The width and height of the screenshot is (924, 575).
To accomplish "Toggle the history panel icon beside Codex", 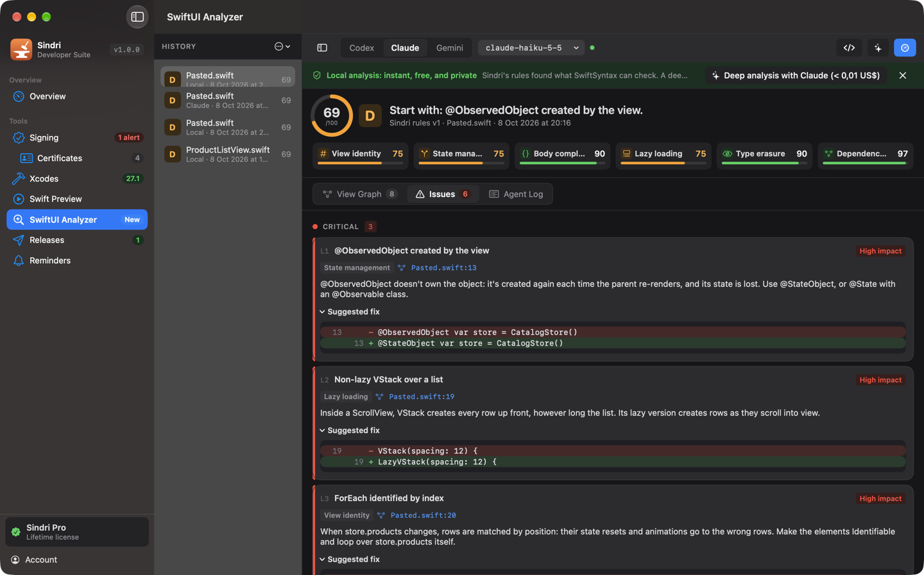I will click(322, 47).
